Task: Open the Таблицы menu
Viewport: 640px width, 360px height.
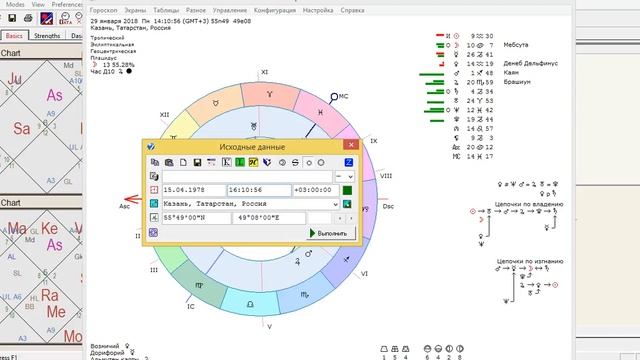Action: coord(166,10)
